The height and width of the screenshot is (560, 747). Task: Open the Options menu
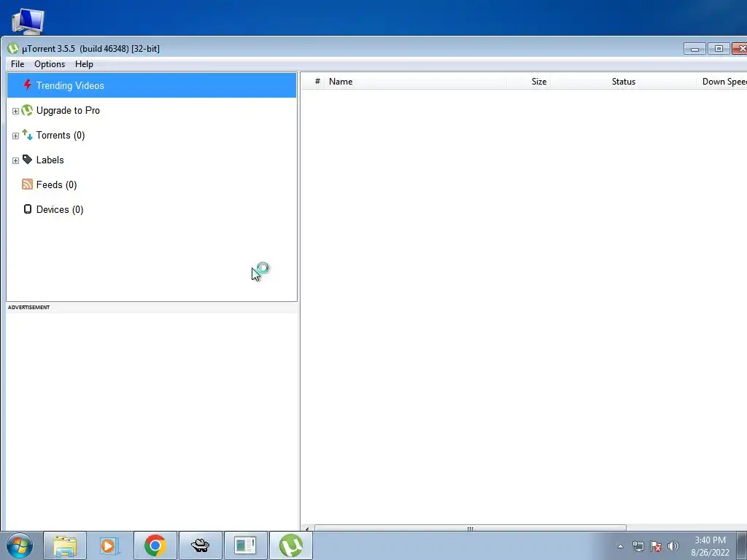[50, 64]
